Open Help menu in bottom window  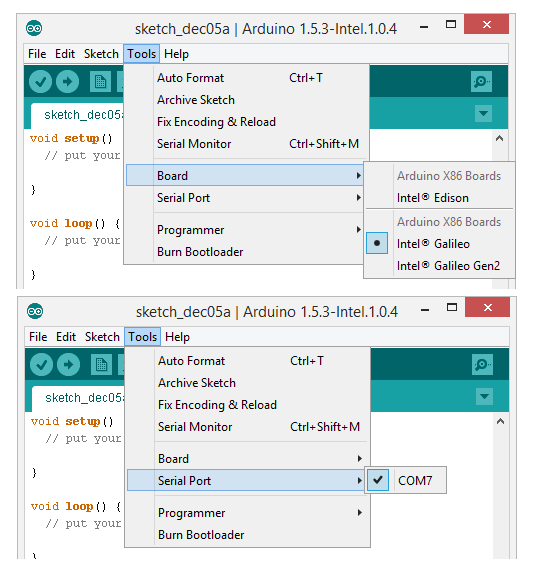[x=177, y=337]
